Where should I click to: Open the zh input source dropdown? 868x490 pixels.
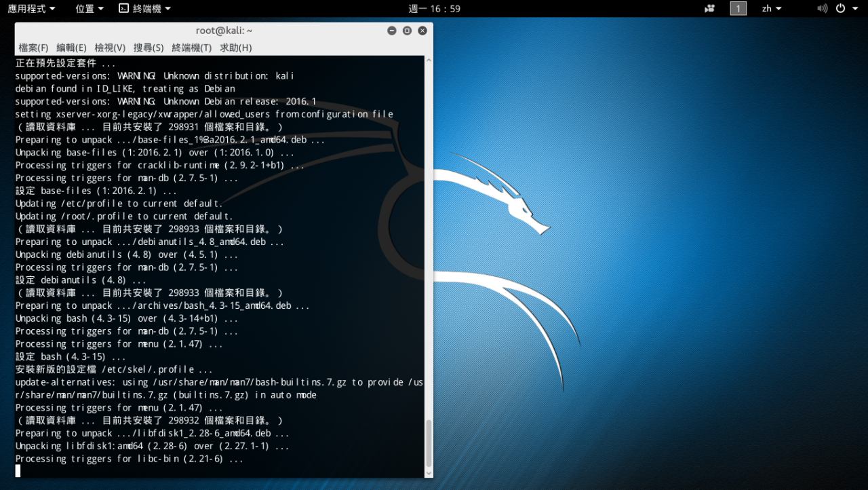(x=772, y=9)
